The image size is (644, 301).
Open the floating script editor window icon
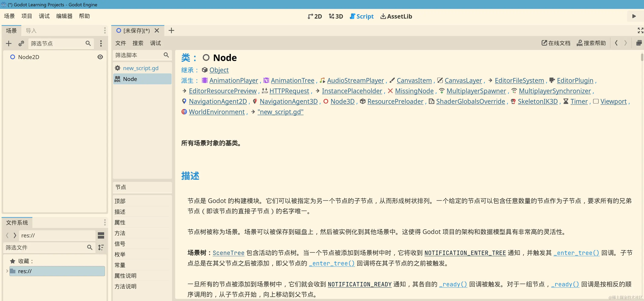click(x=639, y=43)
